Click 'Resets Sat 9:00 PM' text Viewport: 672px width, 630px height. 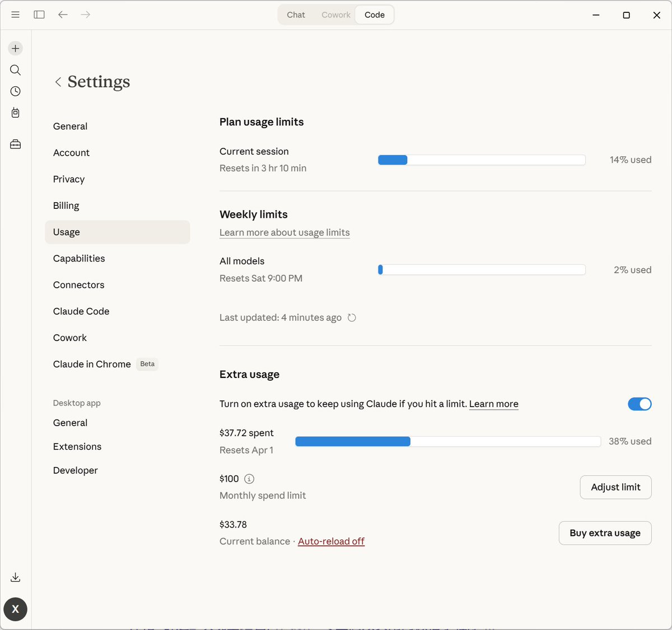(261, 278)
